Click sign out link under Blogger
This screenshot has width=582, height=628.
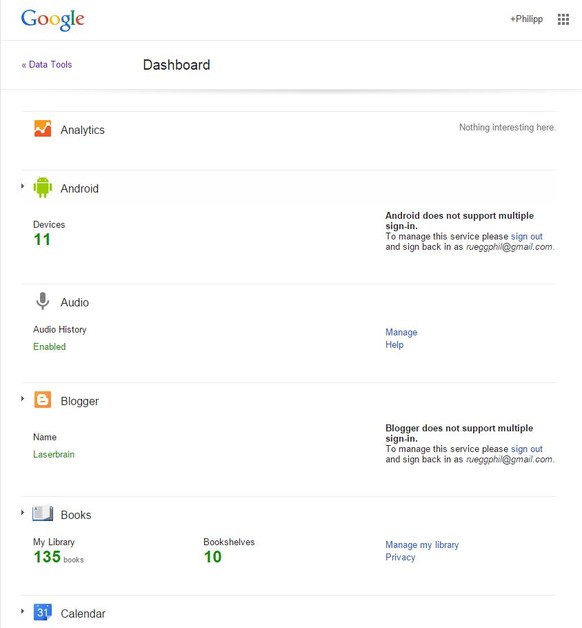pos(526,449)
